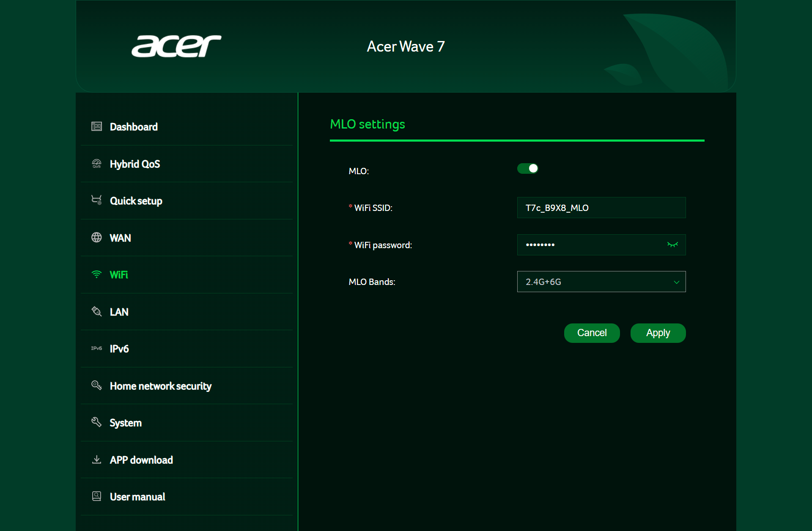Click the WiFi SSID input field
This screenshot has height=531, width=812.
point(601,208)
